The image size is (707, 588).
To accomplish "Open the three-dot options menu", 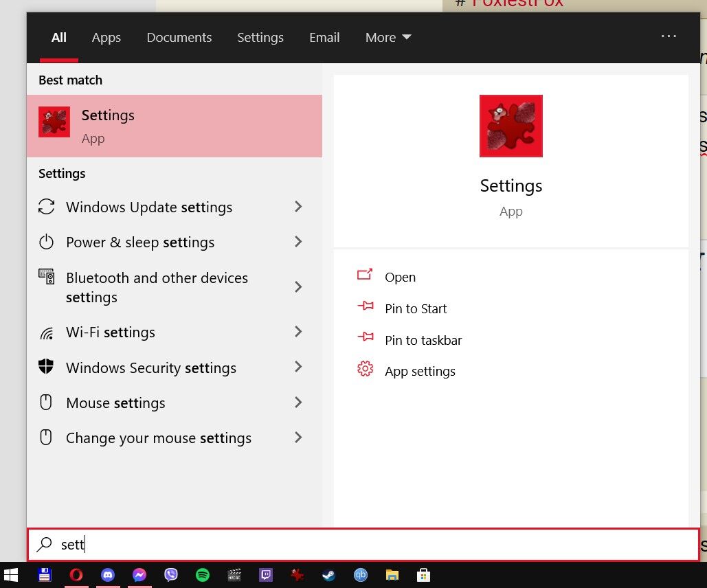I will click(669, 36).
